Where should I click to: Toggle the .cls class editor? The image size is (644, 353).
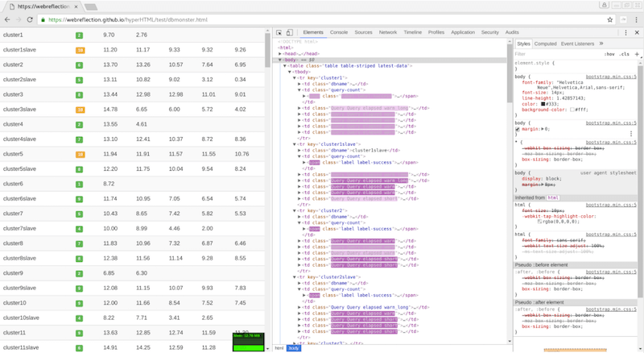(625, 54)
